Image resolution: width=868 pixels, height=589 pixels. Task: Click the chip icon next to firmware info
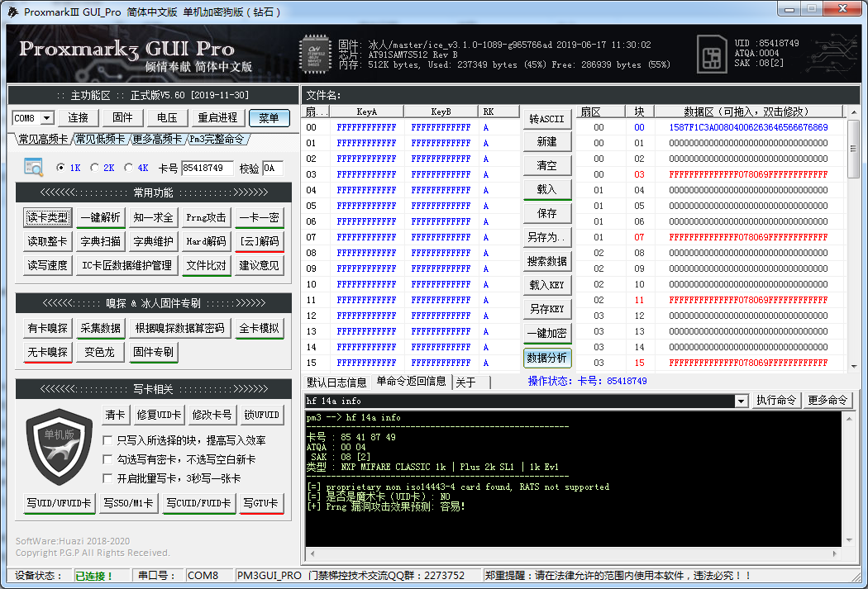pyautogui.click(x=315, y=52)
